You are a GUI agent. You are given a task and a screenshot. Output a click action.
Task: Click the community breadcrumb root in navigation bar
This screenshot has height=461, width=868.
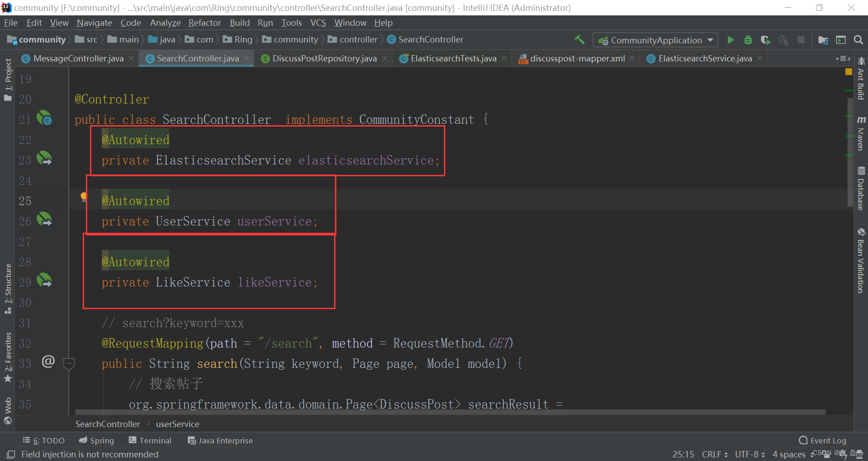tap(37, 40)
